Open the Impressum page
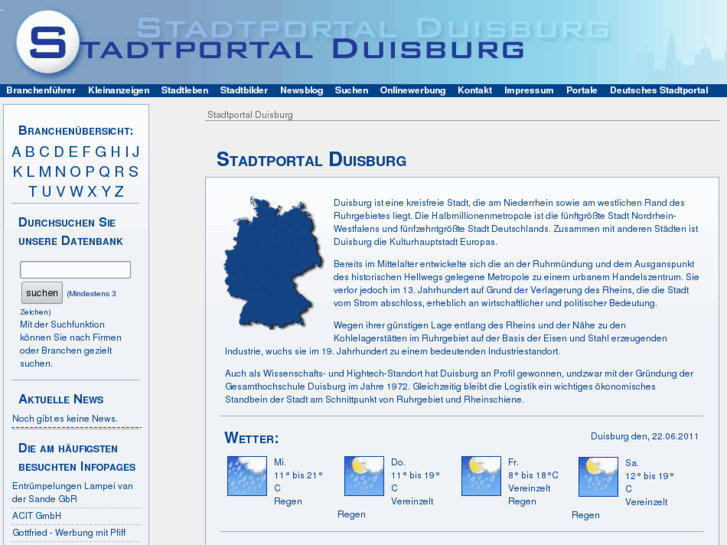The height and width of the screenshot is (545, 727). 529,90
